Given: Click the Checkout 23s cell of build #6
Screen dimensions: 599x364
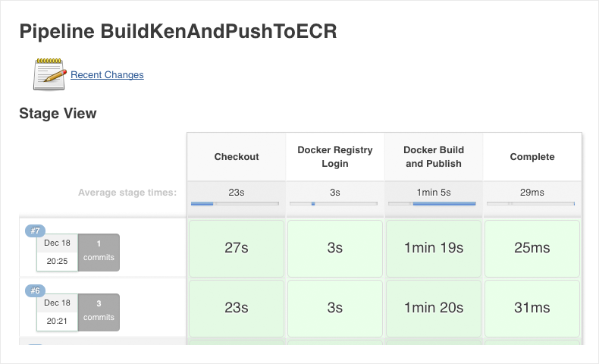Looking at the screenshot, I should [237, 308].
